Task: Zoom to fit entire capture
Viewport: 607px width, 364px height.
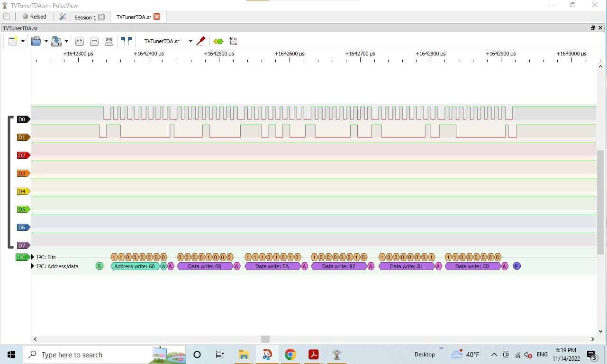Action: [x=109, y=41]
